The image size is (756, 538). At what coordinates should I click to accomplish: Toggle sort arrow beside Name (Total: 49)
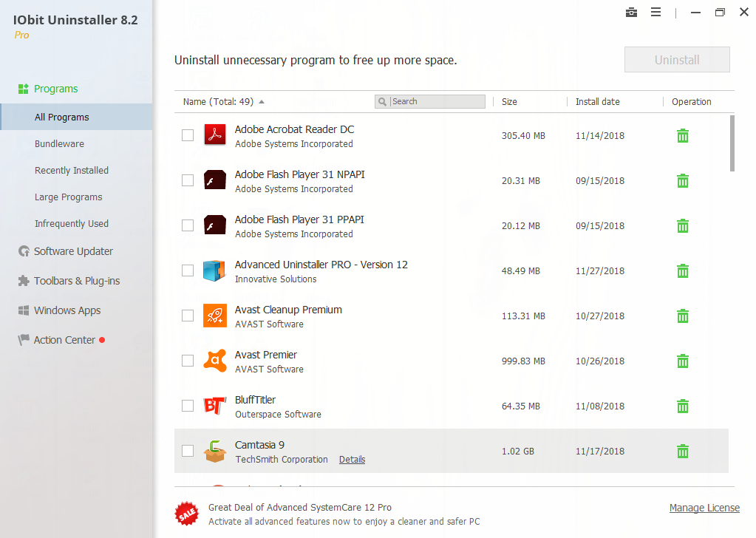click(262, 102)
